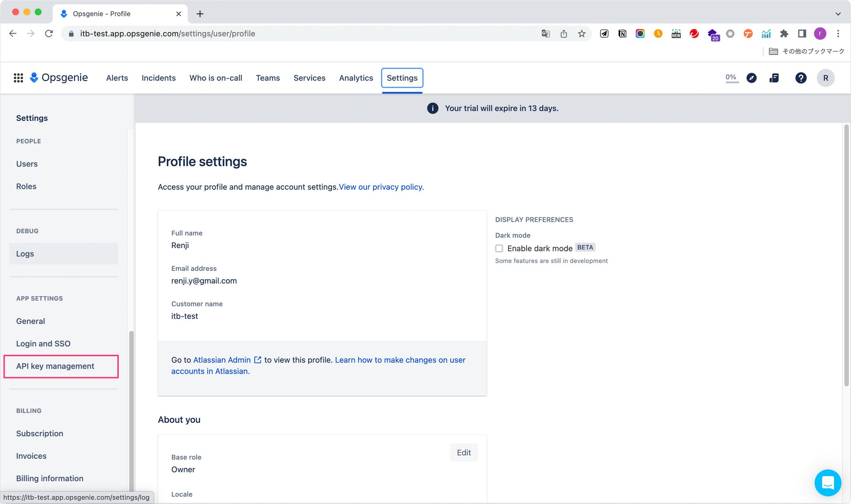Open the other bookmarks folder
The width and height of the screenshot is (851, 504).
[x=806, y=51]
